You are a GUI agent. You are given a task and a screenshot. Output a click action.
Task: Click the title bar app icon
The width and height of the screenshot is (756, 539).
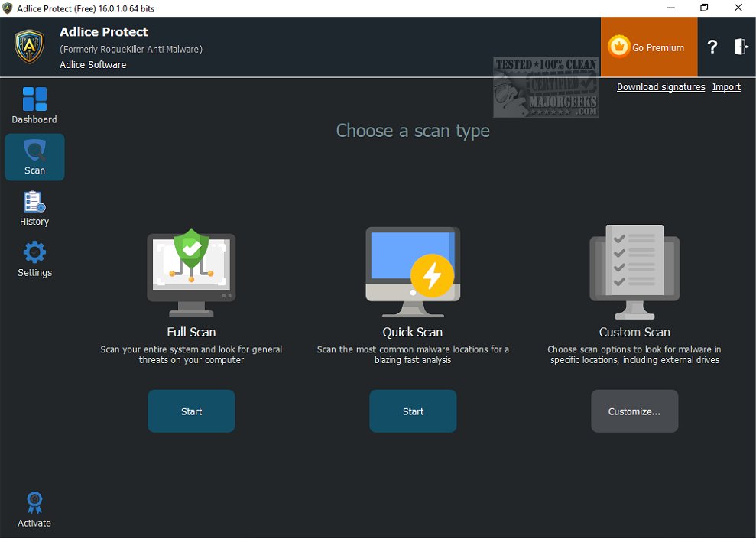point(7,8)
